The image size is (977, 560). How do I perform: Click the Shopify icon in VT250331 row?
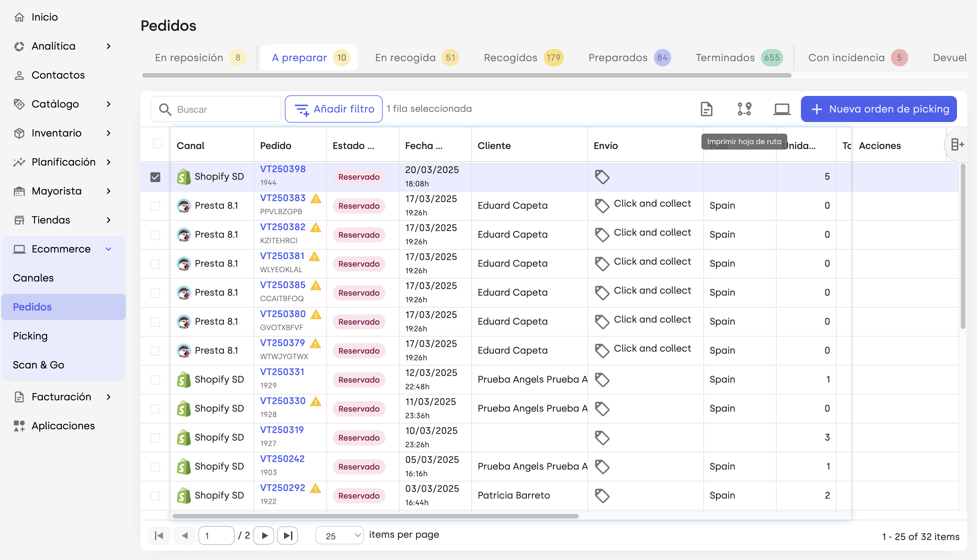pos(184,380)
